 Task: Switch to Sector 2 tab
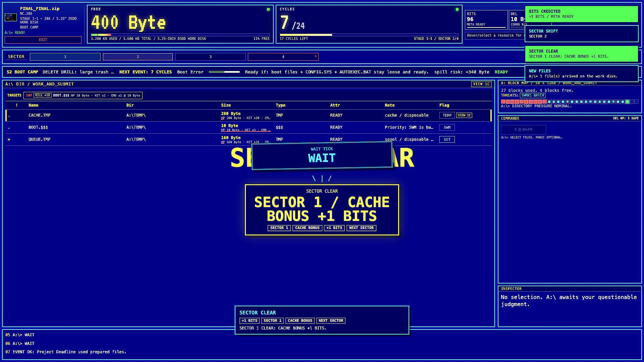[138, 57]
